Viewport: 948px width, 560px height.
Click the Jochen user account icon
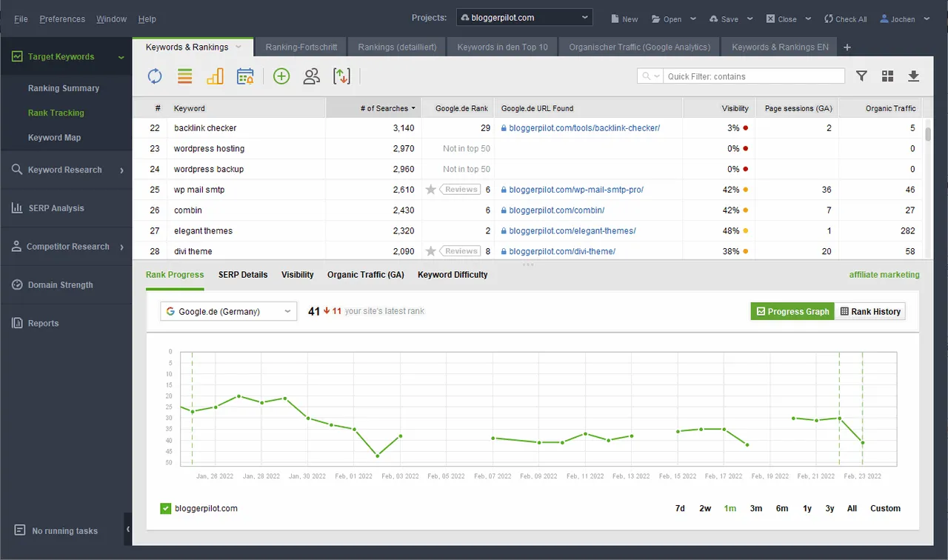[884, 19]
